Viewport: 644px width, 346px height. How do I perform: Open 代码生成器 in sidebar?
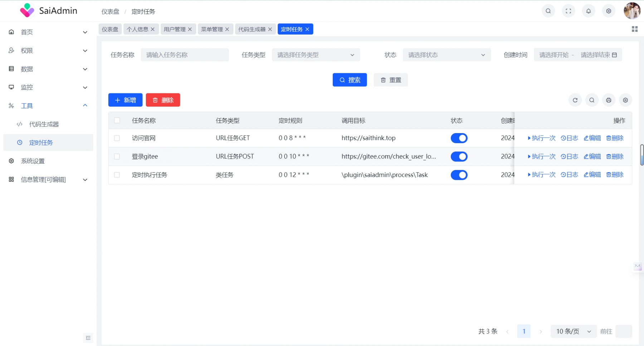click(x=48, y=124)
